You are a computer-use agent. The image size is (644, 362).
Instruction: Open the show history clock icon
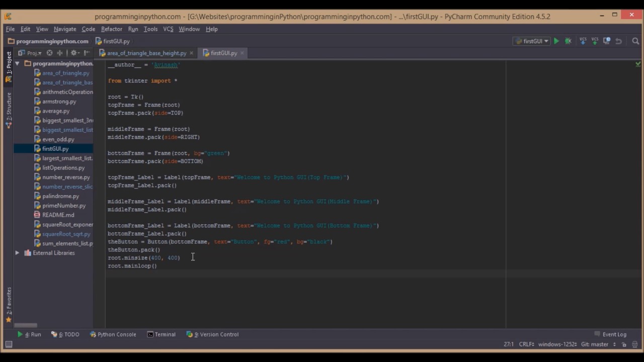click(x=607, y=41)
